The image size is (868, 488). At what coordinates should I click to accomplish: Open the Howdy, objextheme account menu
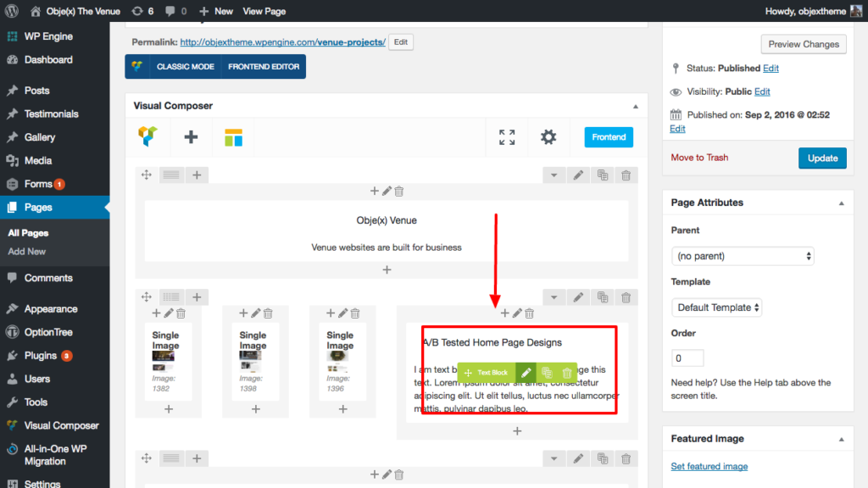click(813, 11)
